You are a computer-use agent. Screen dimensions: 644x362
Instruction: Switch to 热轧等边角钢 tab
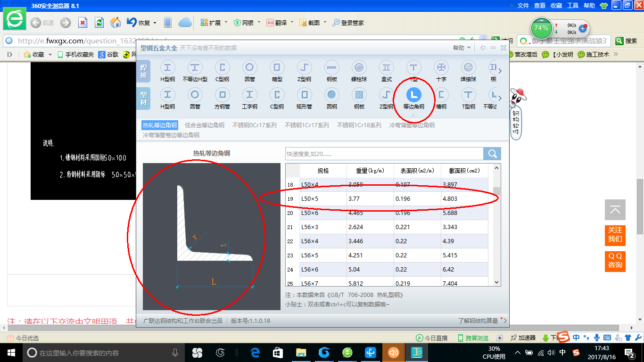point(160,125)
